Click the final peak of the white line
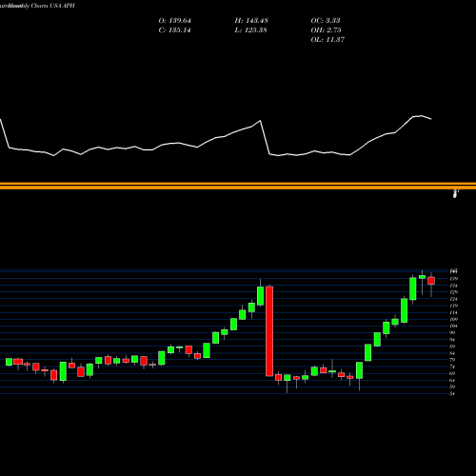Image resolution: width=476 pixels, height=476 pixels. point(422,116)
